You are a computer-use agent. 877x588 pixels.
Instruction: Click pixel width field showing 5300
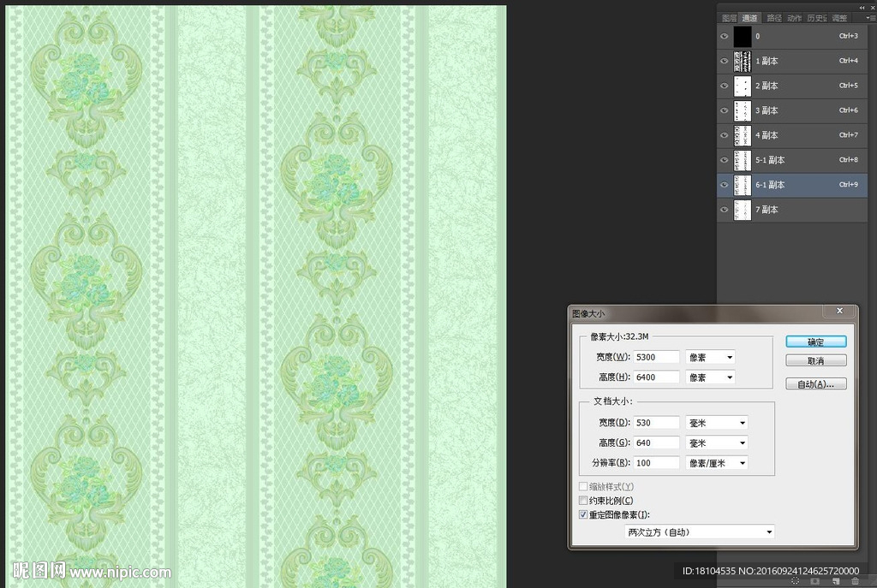tap(656, 357)
